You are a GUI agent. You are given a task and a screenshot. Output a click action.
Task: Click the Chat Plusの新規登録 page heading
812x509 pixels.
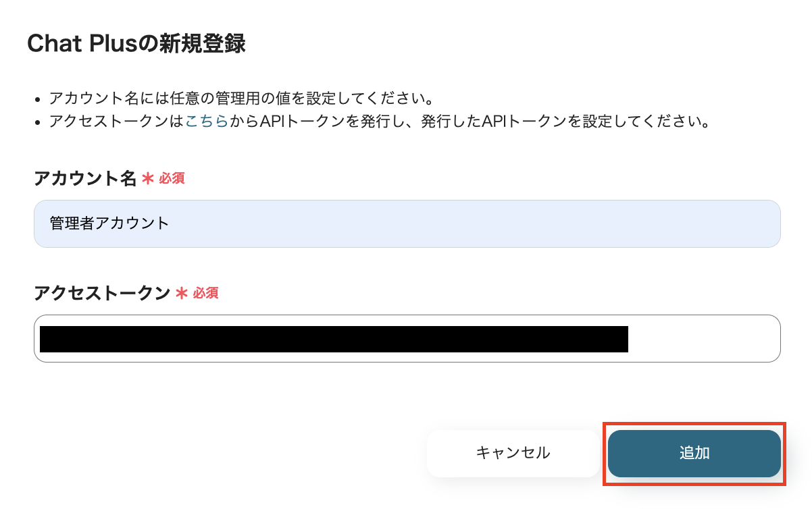pyautogui.click(x=137, y=43)
